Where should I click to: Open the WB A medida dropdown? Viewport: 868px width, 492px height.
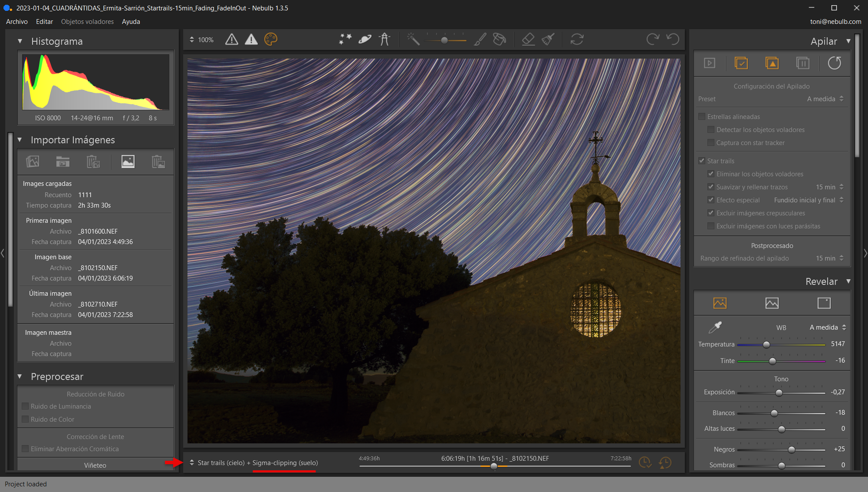(828, 327)
